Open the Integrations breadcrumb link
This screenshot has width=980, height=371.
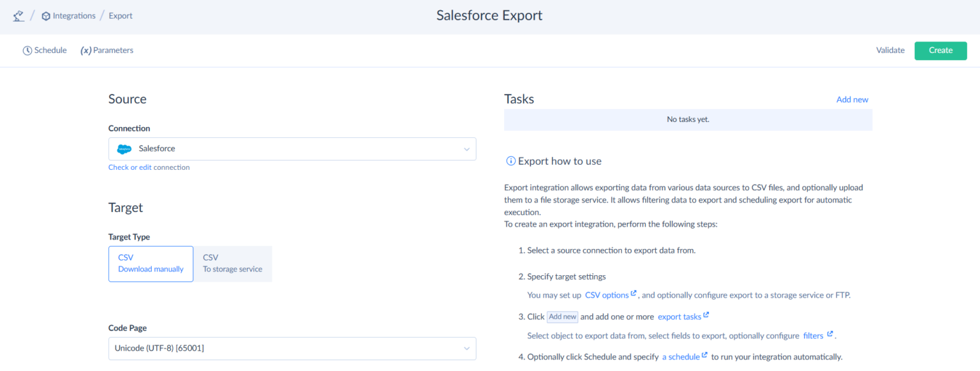point(74,16)
